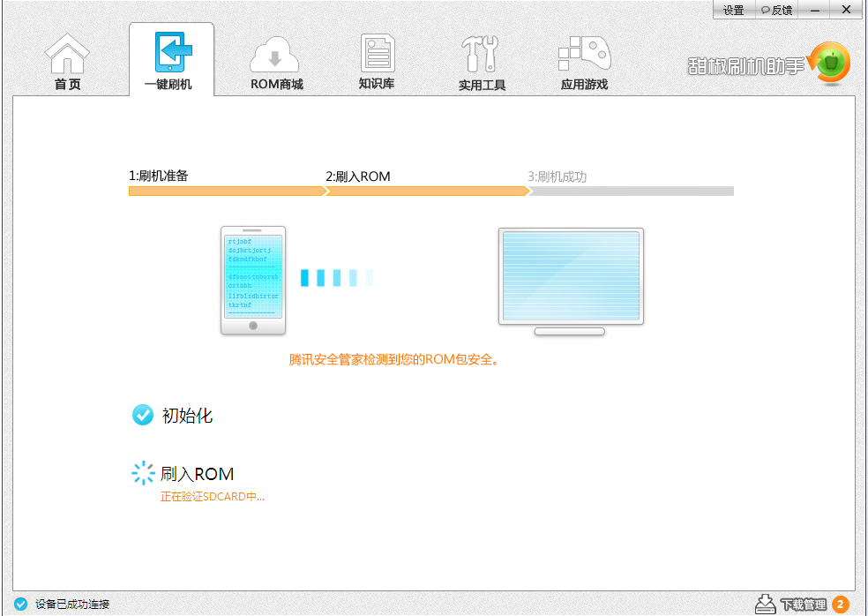This screenshot has height=616, width=868.
Task: Click the 2:刷入ROM progress segment
Action: coord(427,192)
